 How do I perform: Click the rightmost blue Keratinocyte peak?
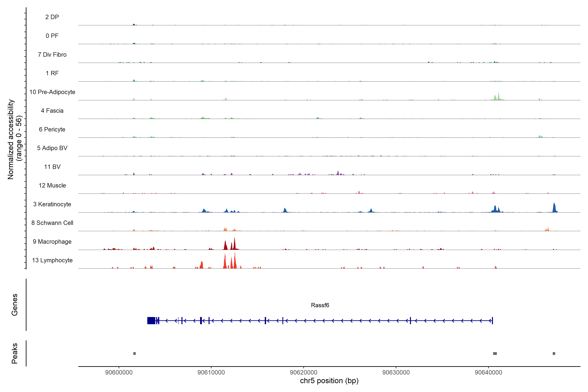(x=554, y=208)
